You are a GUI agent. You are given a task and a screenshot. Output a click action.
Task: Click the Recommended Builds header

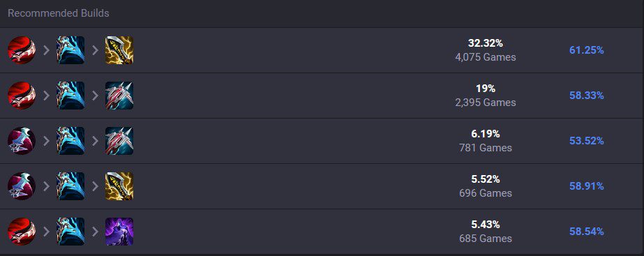pyautogui.click(x=59, y=13)
